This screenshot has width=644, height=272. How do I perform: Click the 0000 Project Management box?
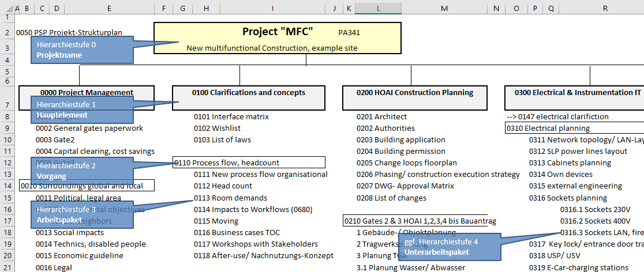[x=87, y=96]
